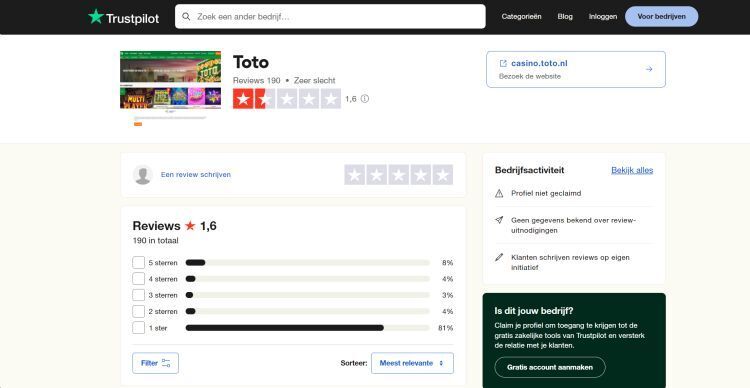This screenshot has height=388, width=750.
Task: Focus the company search field
Action: (x=330, y=17)
